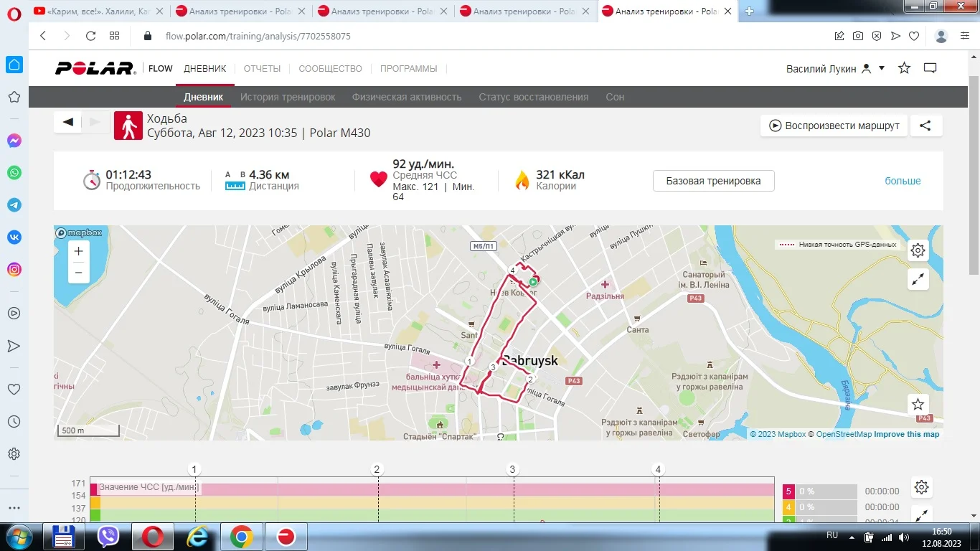Click lap 3 marker above heart rate chart

coord(512,470)
